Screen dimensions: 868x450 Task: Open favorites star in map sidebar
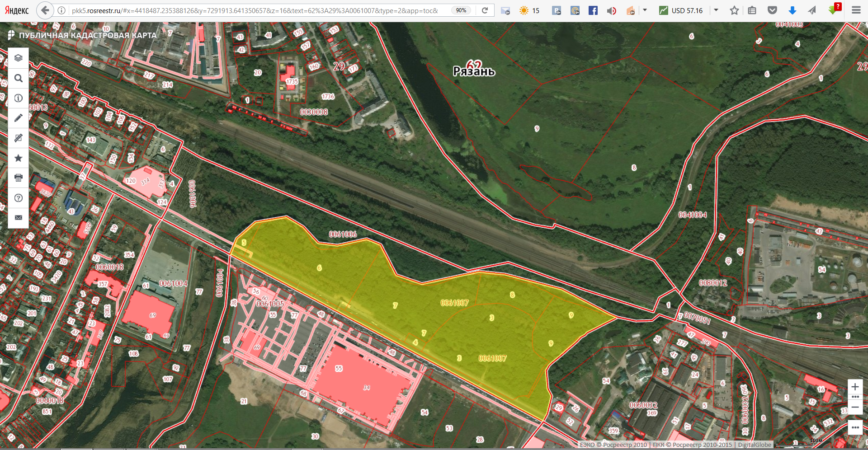pos(18,158)
